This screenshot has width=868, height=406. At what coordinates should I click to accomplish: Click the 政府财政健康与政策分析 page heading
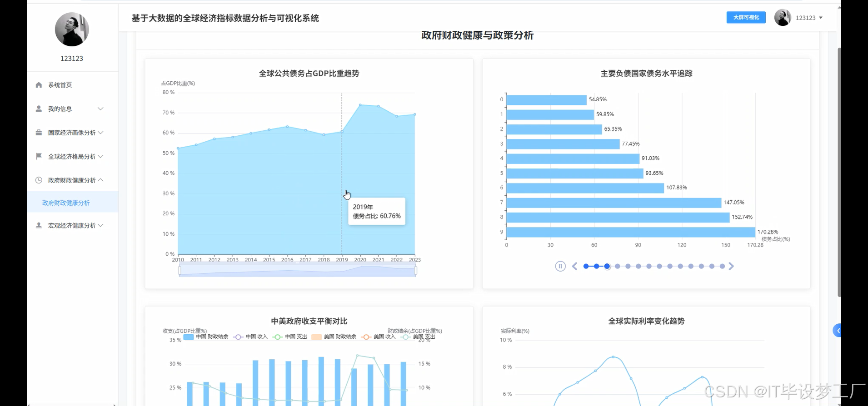point(477,35)
